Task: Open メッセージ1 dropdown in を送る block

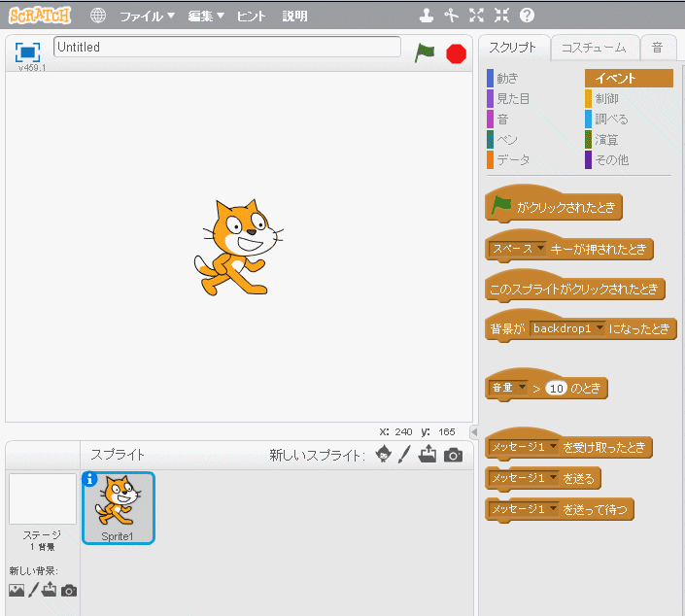Action: [x=524, y=478]
